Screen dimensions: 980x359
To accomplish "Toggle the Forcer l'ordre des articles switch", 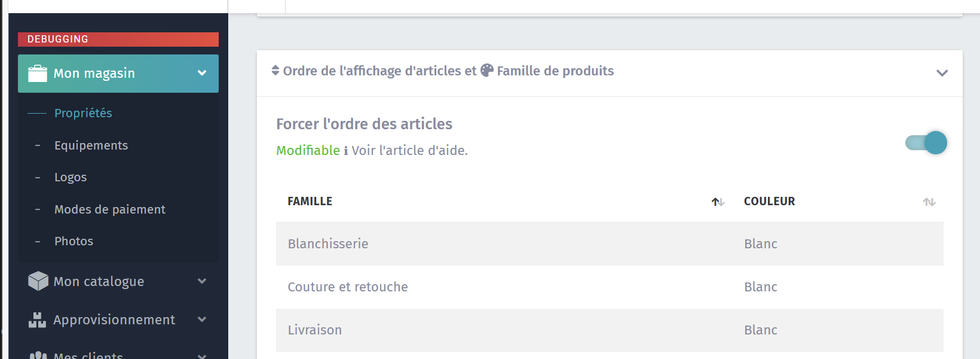I will [926, 142].
